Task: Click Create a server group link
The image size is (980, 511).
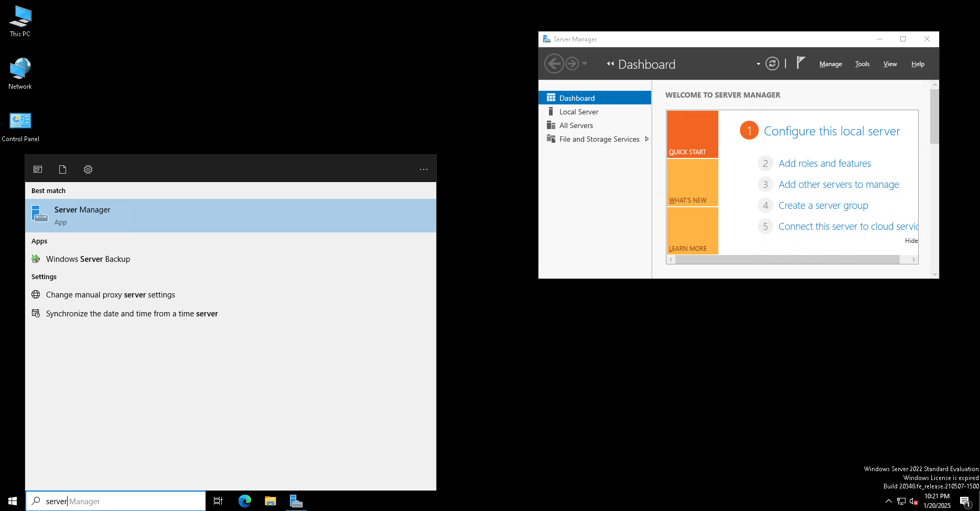Action: coord(823,206)
